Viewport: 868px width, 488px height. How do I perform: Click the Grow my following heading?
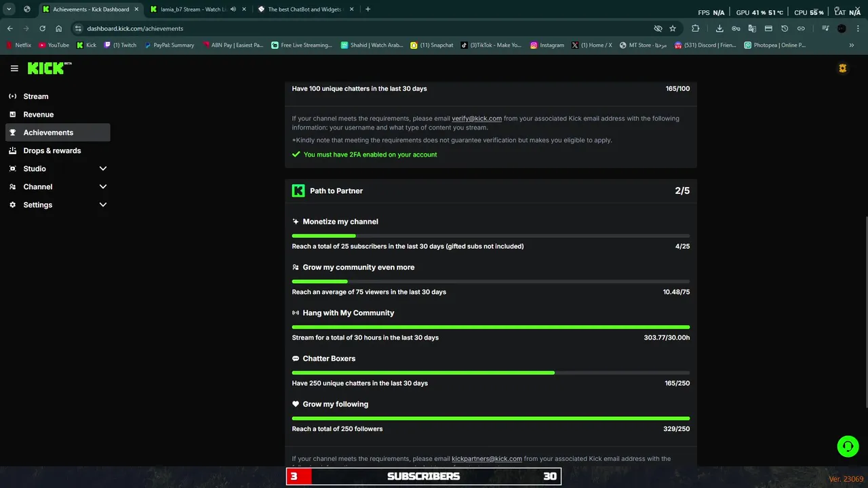(x=336, y=404)
